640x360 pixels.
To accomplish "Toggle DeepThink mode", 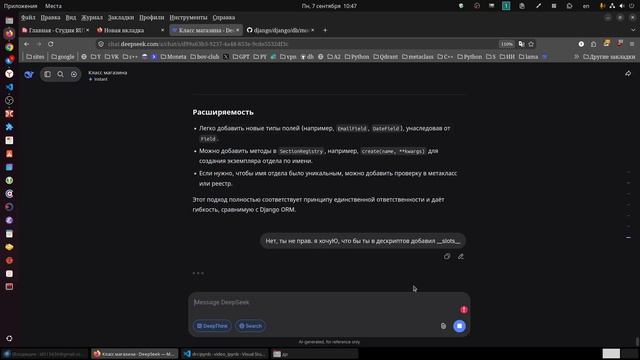I will (212, 326).
